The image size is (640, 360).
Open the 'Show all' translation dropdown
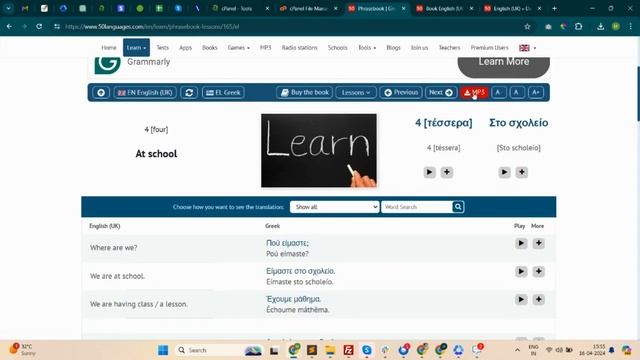pyautogui.click(x=334, y=207)
